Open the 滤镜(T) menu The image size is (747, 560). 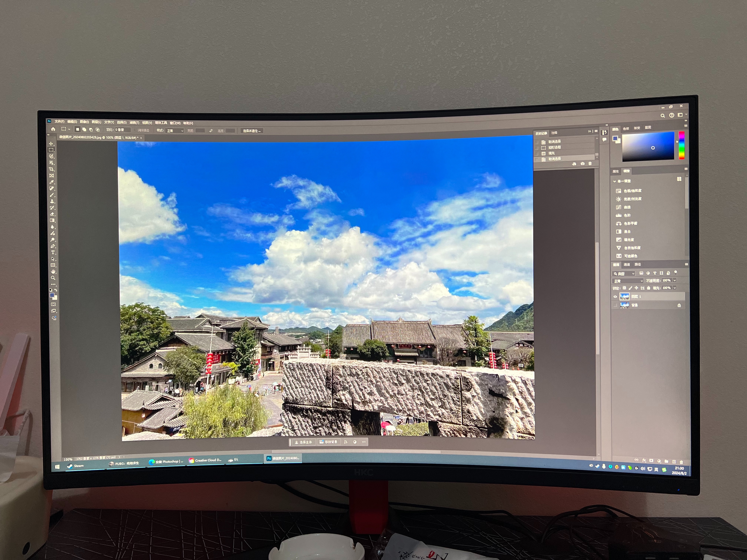tap(134, 122)
